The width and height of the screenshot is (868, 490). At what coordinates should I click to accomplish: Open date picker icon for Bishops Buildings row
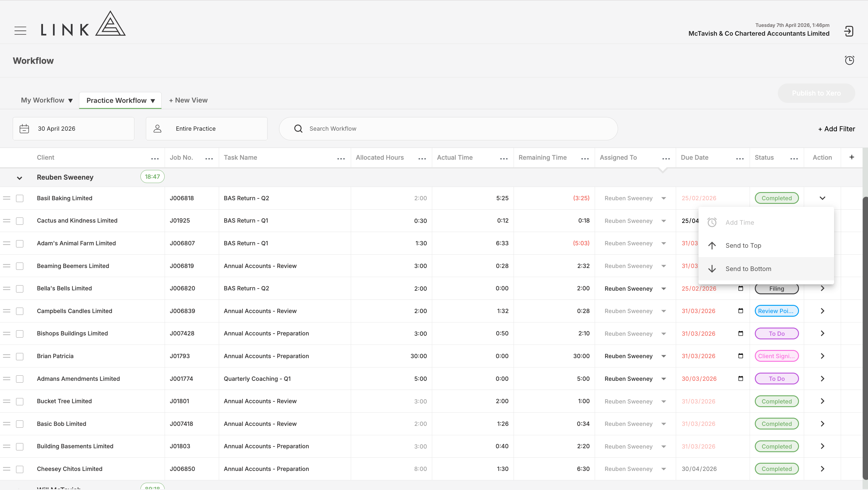[x=741, y=333]
